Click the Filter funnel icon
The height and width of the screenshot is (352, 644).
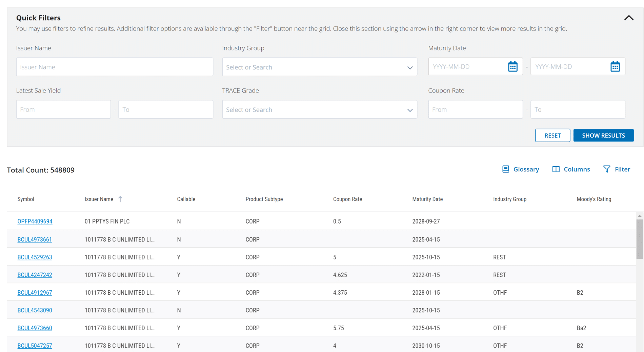pyautogui.click(x=607, y=169)
